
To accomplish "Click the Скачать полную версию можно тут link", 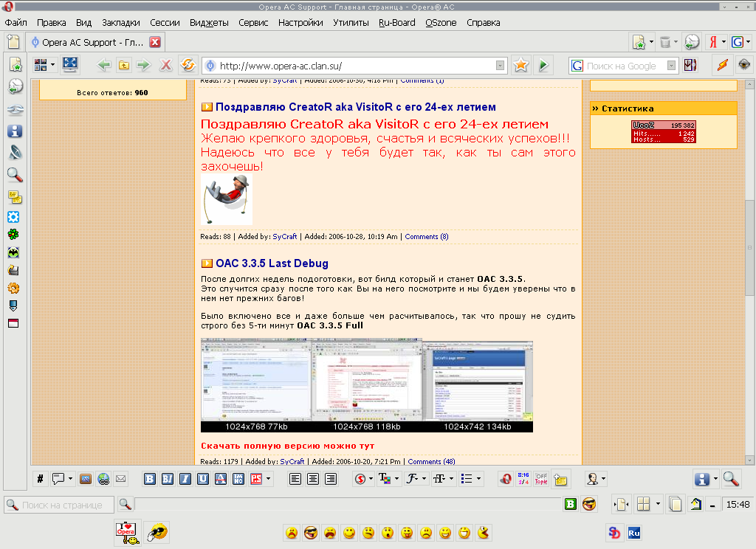I will [x=287, y=446].
